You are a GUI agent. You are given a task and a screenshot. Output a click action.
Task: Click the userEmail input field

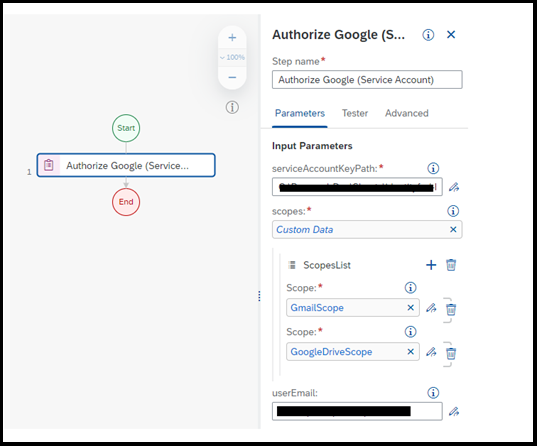click(357, 411)
